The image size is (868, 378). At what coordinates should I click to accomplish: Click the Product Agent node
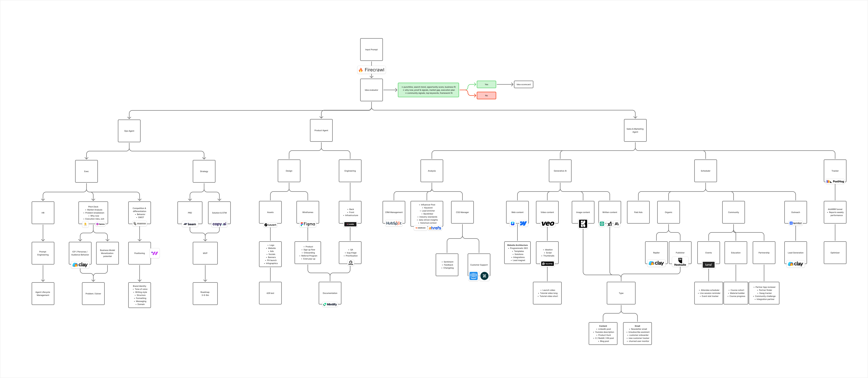coord(321,130)
